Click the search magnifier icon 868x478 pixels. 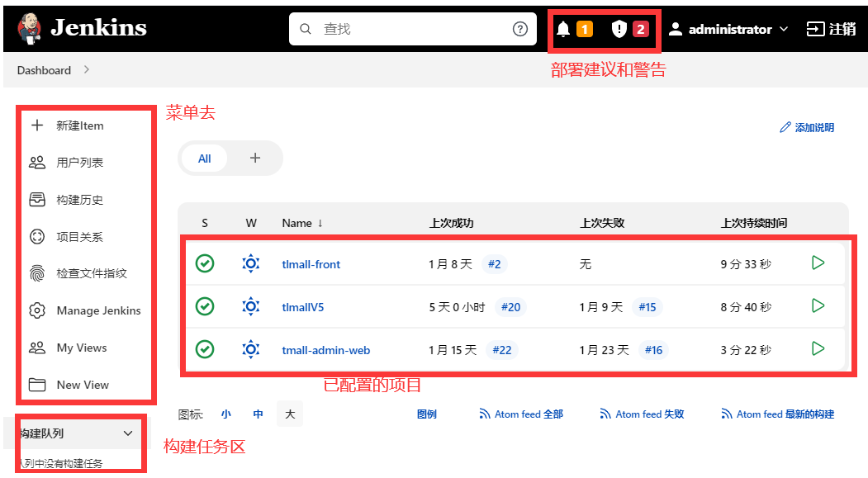(x=306, y=29)
